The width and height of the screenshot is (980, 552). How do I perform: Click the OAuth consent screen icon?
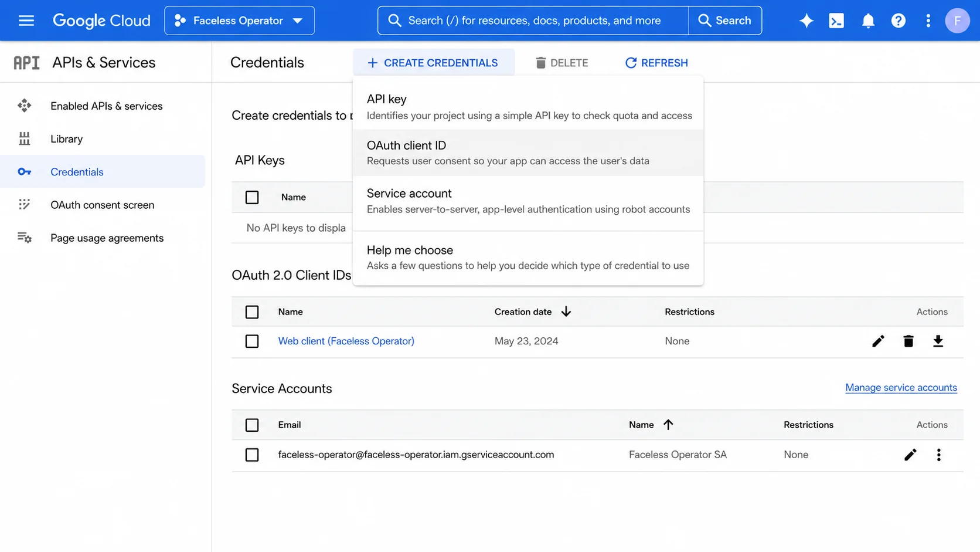(24, 205)
